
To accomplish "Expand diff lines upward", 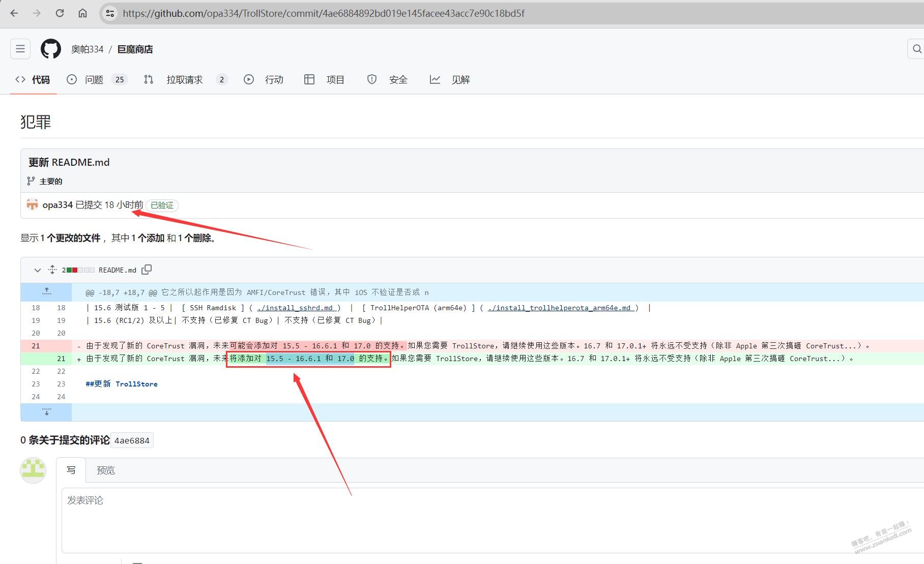I will (x=46, y=292).
